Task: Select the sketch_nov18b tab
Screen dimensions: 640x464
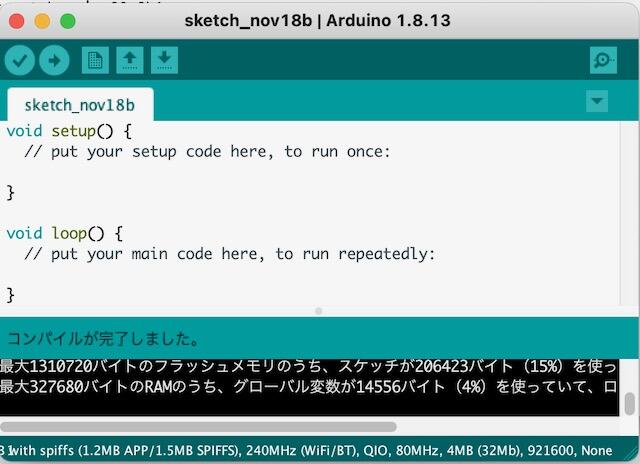Action: point(80,105)
